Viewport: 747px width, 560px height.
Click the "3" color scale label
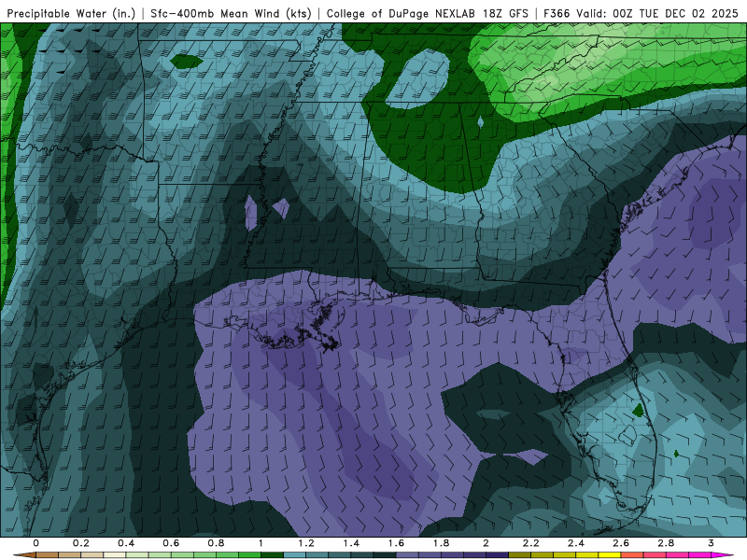(711, 543)
